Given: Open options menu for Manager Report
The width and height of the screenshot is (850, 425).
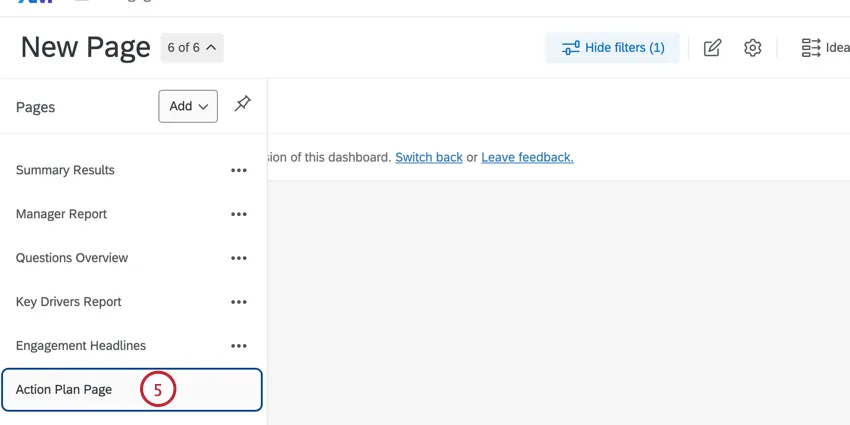Looking at the screenshot, I should 238,214.
